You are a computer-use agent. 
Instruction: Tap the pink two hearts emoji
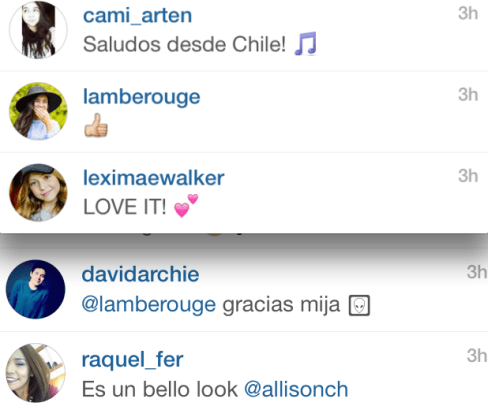pyautogui.click(x=186, y=206)
